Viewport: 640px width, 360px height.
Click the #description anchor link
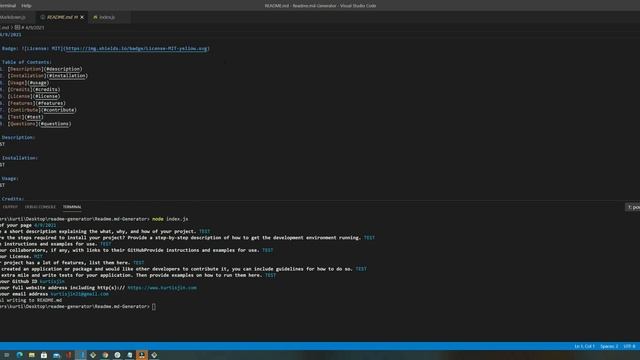63,69
